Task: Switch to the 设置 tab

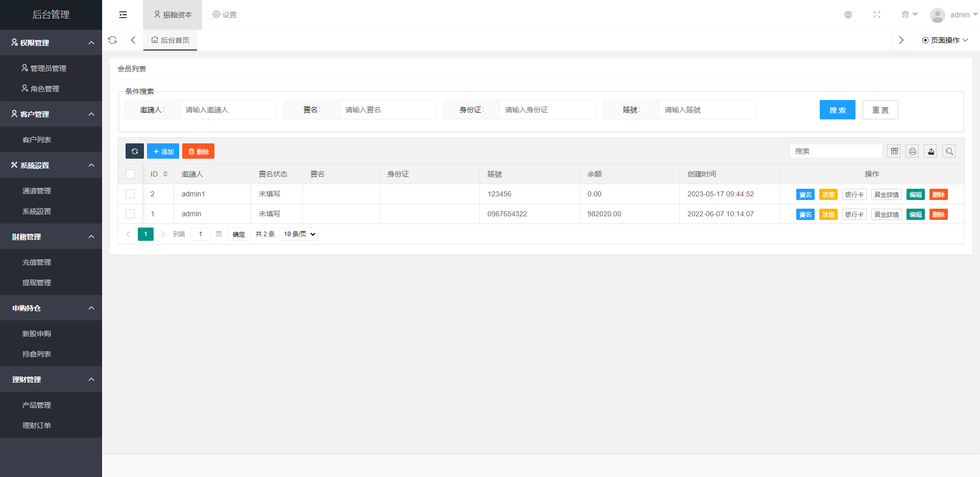Action: pyautogui.click(x=225, y=14)
